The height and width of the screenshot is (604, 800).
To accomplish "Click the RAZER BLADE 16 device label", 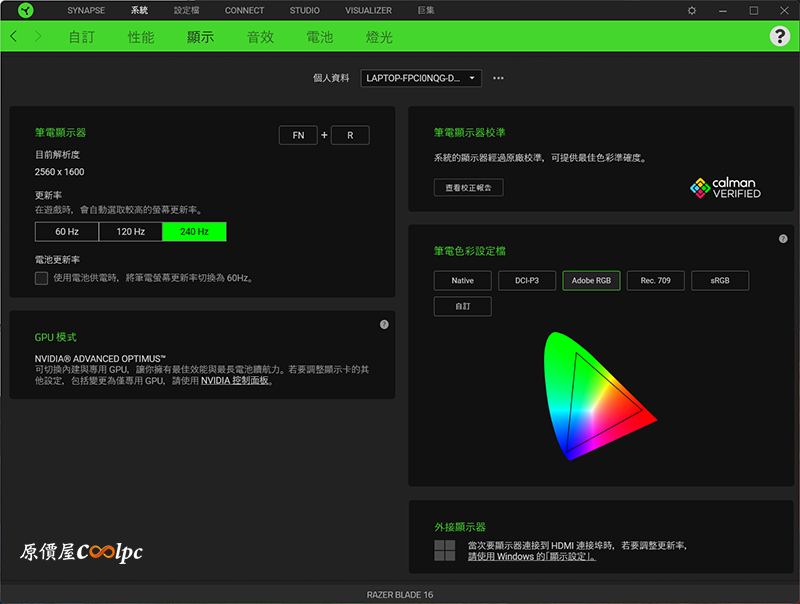I will 400,595.
